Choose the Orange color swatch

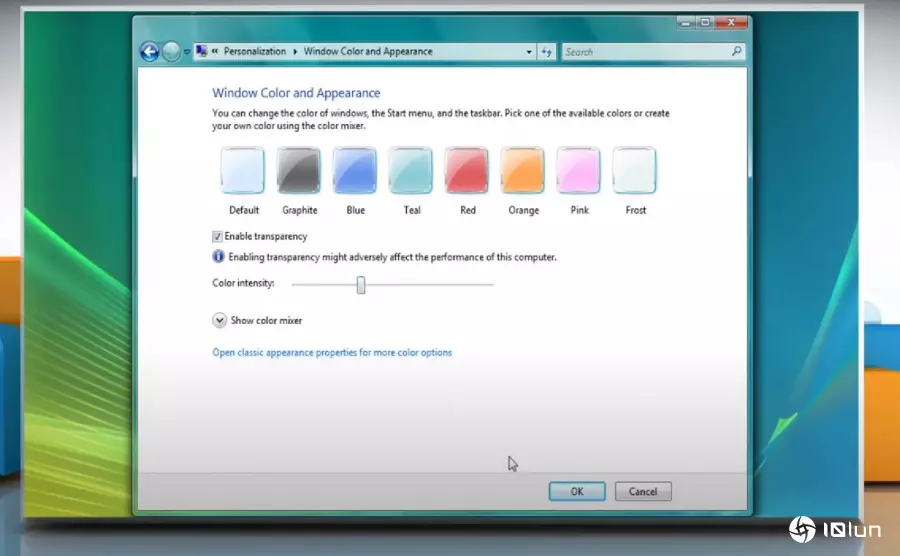click(522, 170)
